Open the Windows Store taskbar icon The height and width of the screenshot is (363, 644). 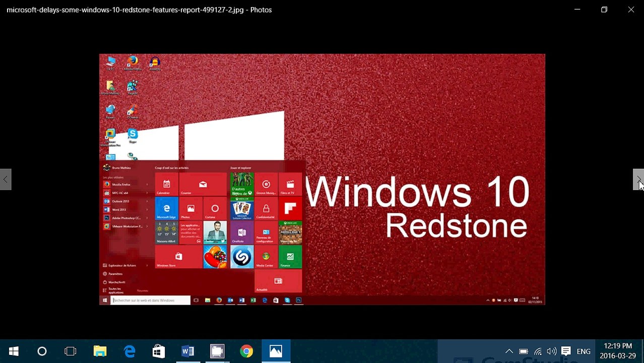159,351
